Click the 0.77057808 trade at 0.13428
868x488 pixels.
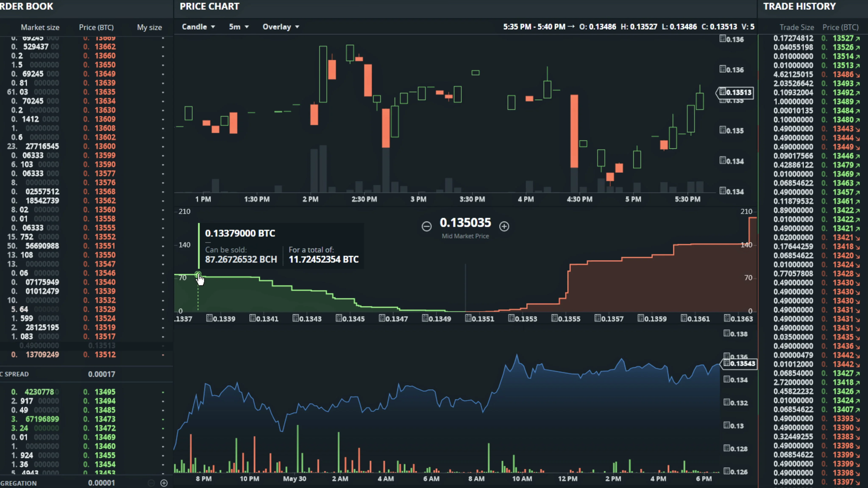click(x=813, y=274)
